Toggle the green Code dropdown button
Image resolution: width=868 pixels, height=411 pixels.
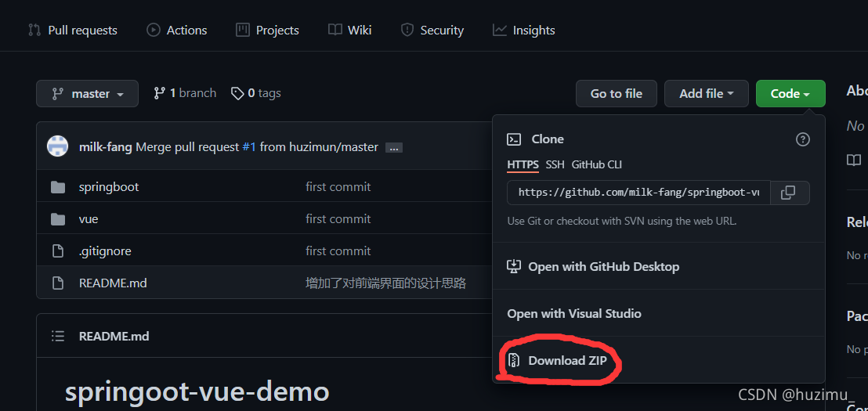[790, 93]
